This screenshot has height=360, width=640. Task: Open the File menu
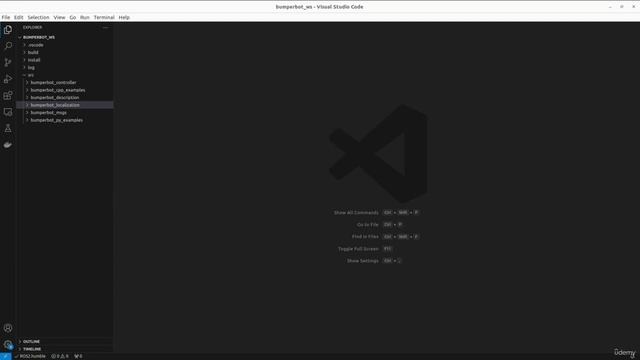pos(6,18)
